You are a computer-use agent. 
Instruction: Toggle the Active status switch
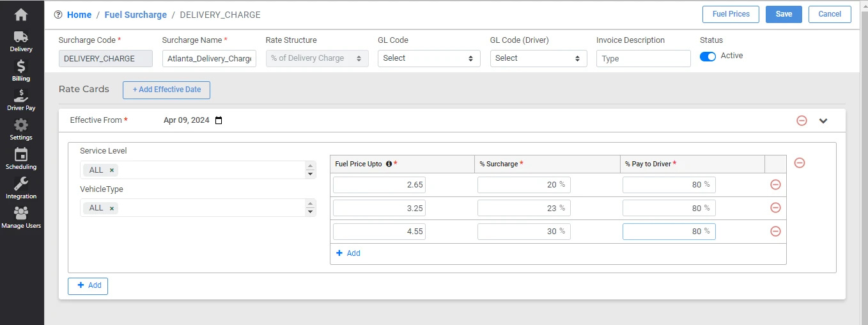pyautogui.click(x=708, y=56)
